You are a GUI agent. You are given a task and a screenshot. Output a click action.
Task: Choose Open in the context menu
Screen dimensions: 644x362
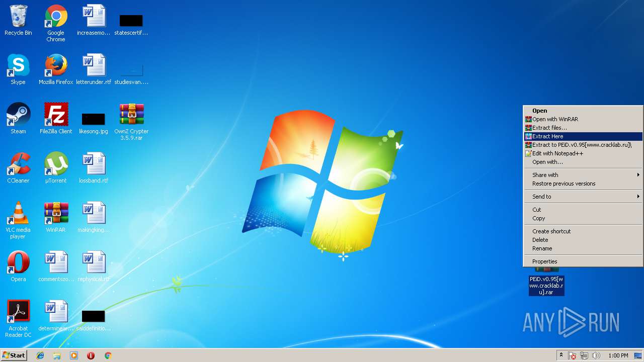[583, 111]
